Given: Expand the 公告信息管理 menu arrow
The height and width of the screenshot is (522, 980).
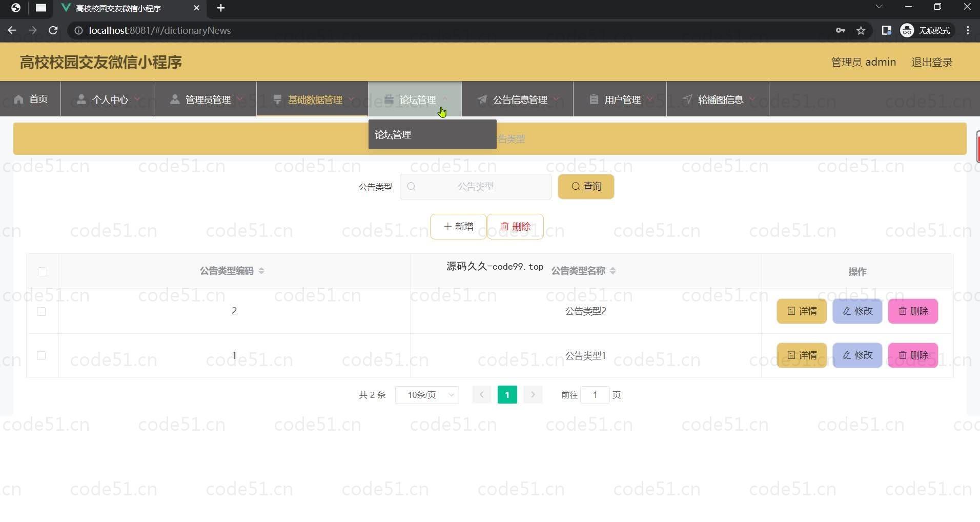Looking at the screenshot, I should [x=556, y=99].
